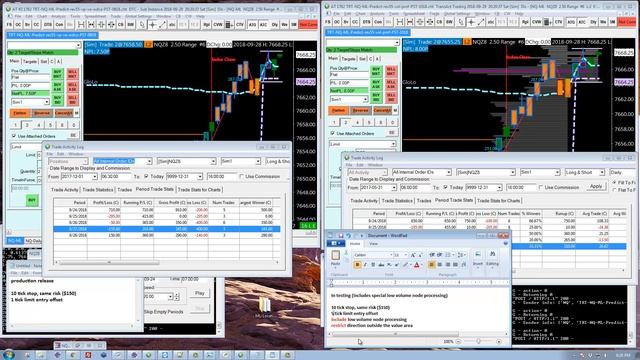Toggle italic formatting in WordPad
The width and height of the screenshot is (640, 360).
(x=365, y=265)
